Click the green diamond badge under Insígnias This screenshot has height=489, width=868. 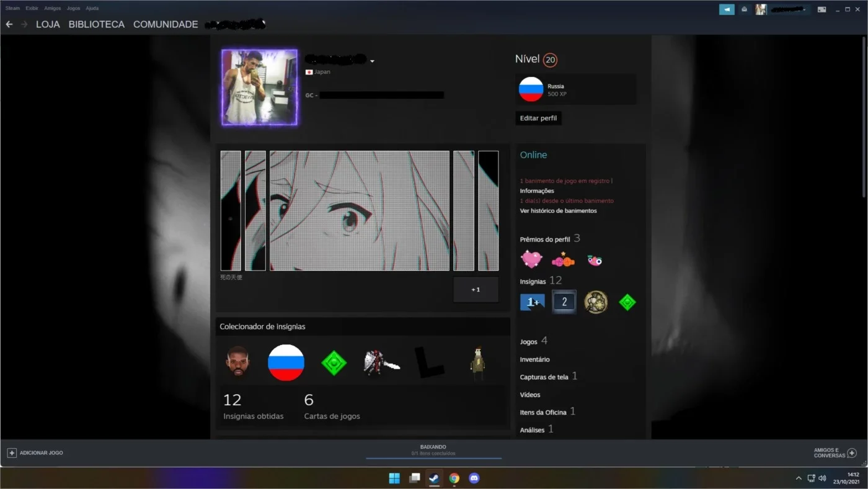tap(627, 302)
